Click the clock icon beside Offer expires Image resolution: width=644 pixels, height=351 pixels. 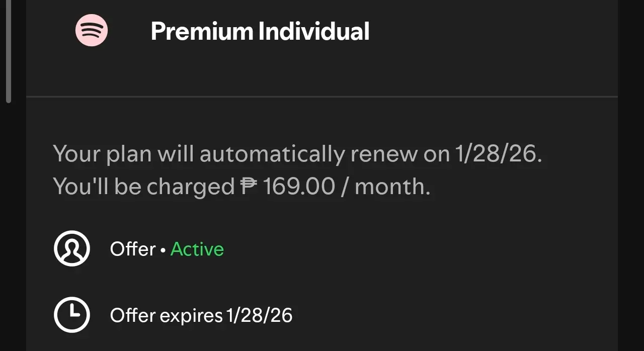[72, 315]
